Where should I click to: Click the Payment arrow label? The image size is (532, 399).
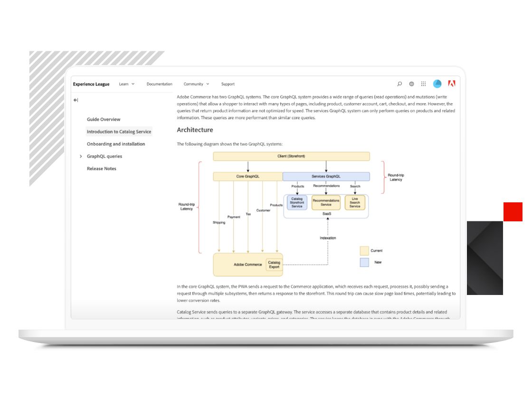click(x=234, y=217)
